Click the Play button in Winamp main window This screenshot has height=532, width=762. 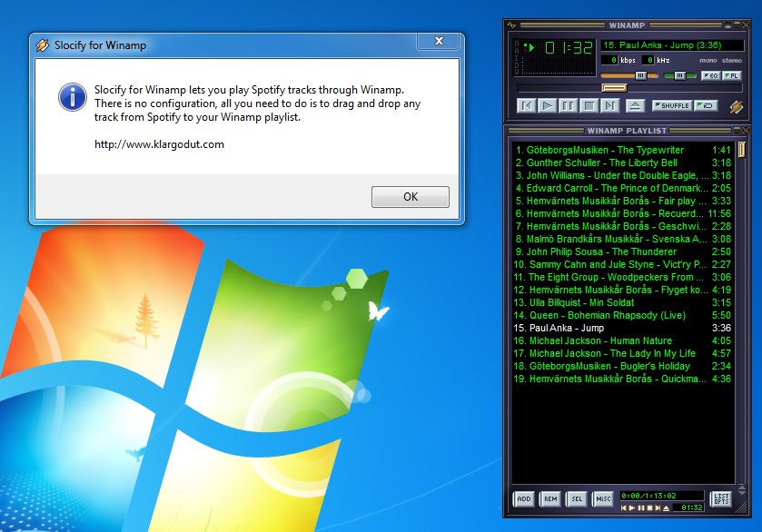pos(547,105)
